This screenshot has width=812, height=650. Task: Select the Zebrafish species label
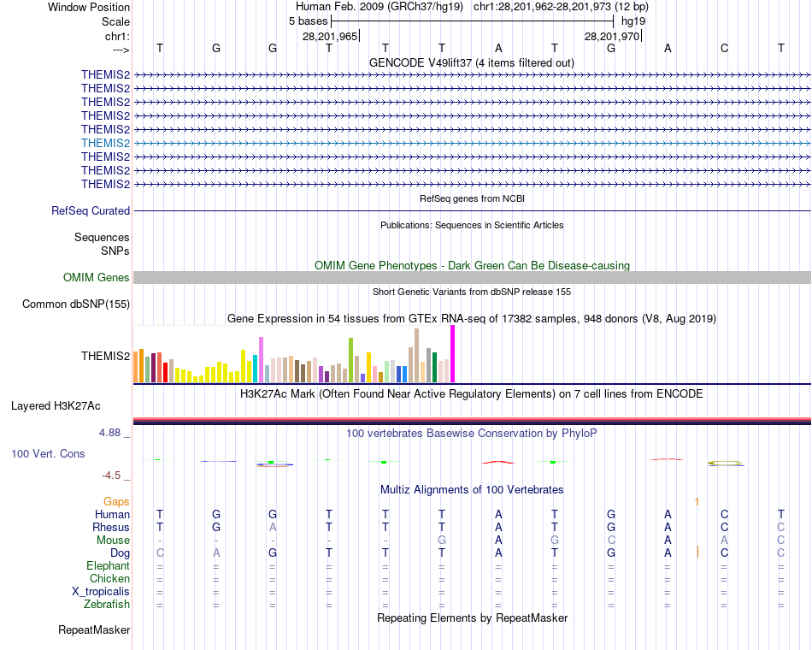tap(107, 605)
